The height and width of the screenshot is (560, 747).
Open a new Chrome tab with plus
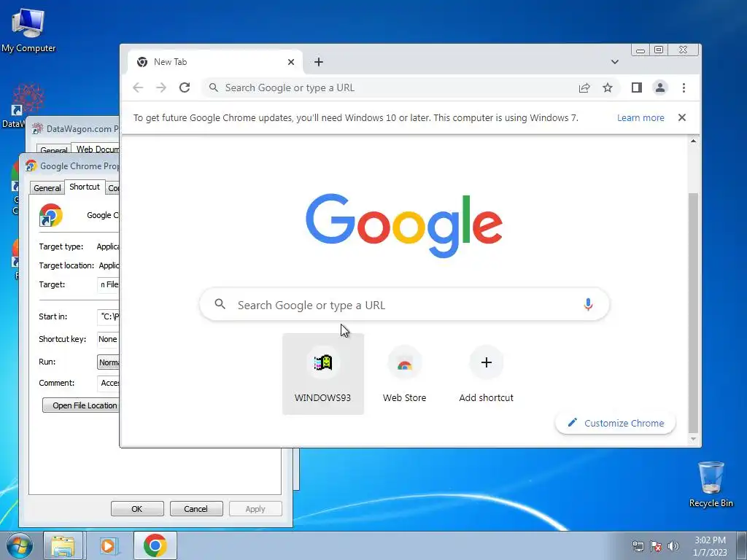[319, 62]
